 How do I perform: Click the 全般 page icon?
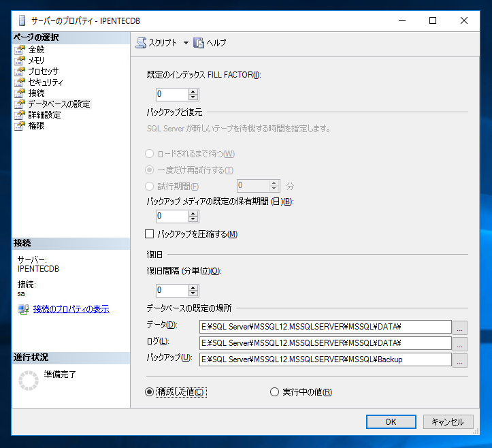(x=20, y=50)
